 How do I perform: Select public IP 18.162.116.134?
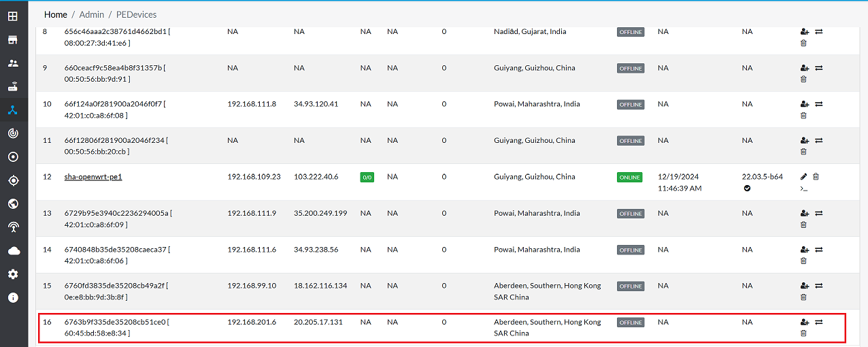(x=320, y=286)
